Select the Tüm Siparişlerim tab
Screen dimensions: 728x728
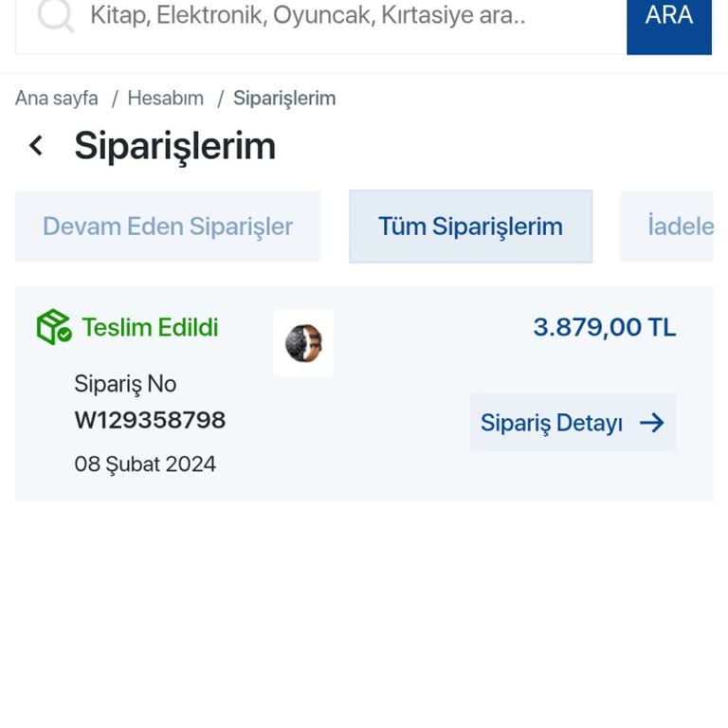pyautogui.click(x=470, y=227)
